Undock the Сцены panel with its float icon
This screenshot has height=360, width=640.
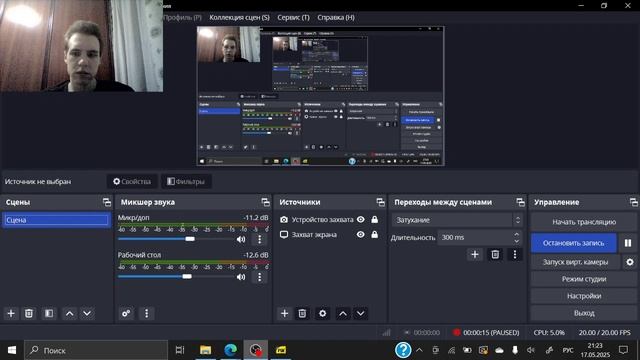[107, 202]
